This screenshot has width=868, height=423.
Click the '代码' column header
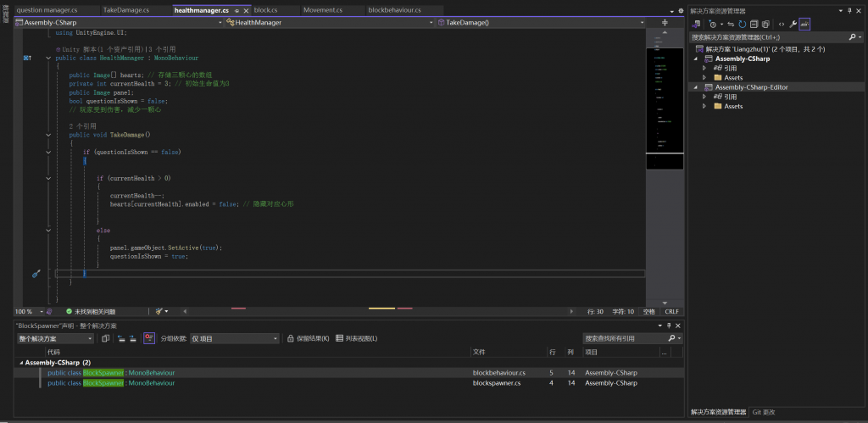53,352
